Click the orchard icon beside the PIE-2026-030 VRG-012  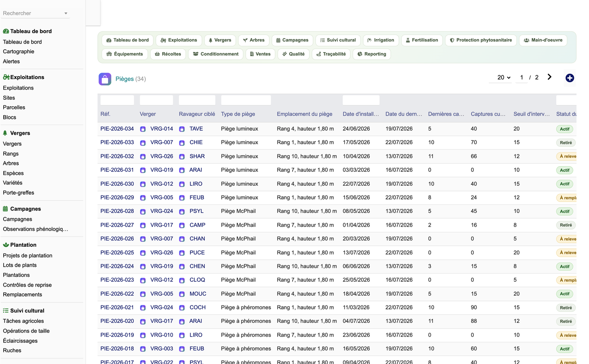tap(143, 184)
